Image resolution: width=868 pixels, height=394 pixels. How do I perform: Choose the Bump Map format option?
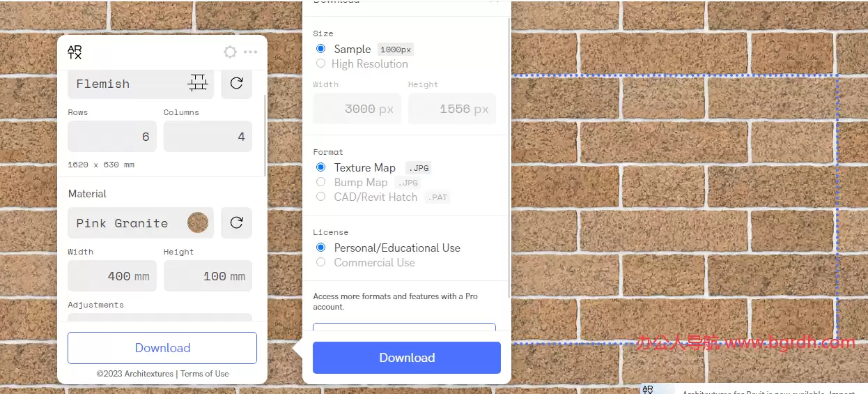(x=320, y=182)
